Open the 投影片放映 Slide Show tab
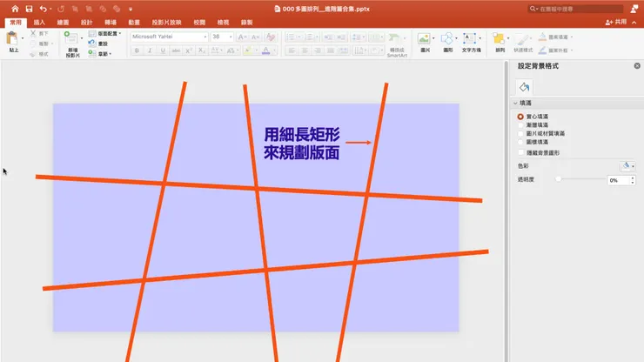This screenshot has width=644, height=362. point(166,23)
